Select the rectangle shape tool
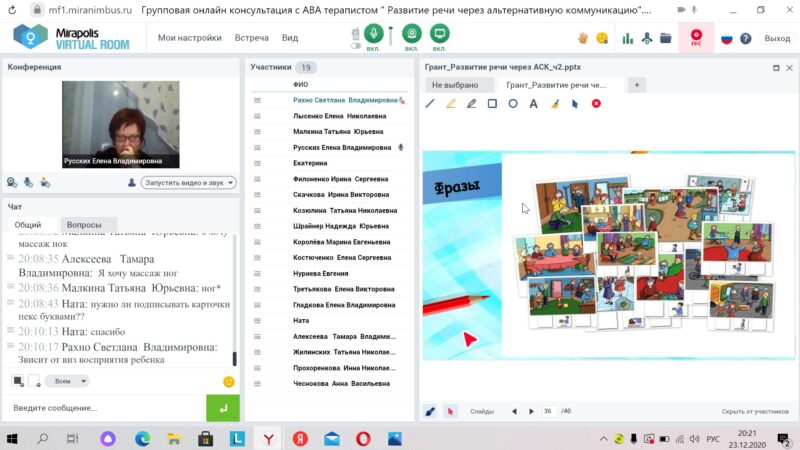800x450 pixels. tap(492, 104)
